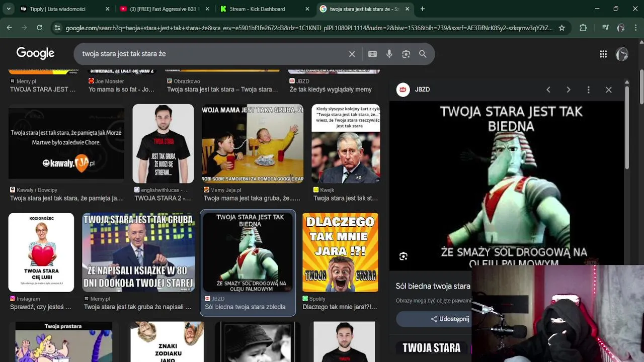Screen dimensions: 644x362
Task: Click the site info icon in address bar
Action: (x=57, y=28)
